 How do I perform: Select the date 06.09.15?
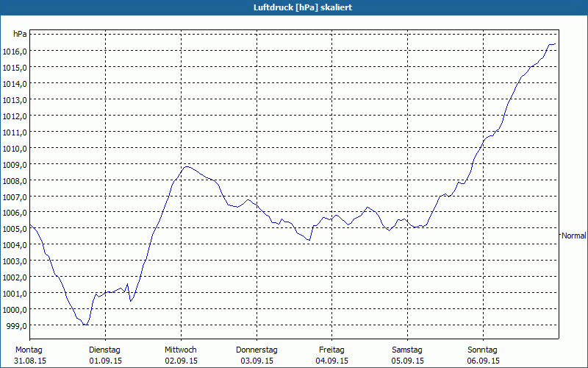pyautogui.click(x=484, y=361)
